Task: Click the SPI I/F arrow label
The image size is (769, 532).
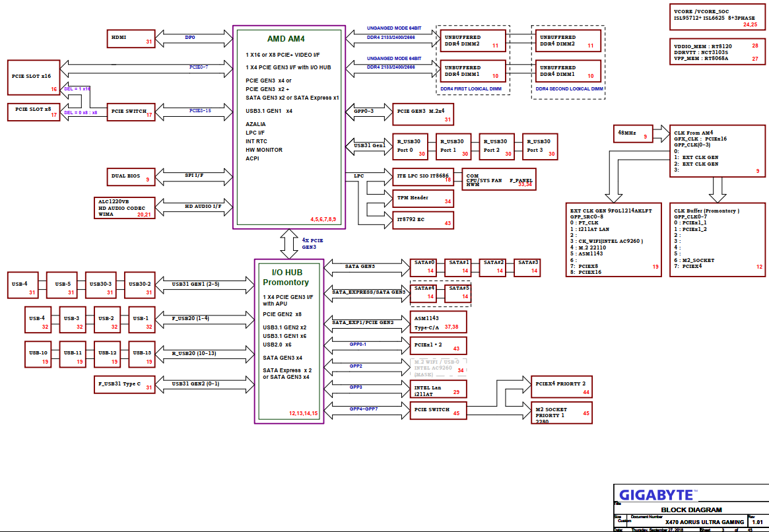Action: (194, 176)
